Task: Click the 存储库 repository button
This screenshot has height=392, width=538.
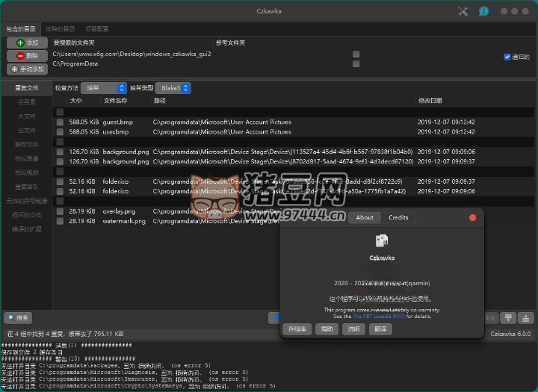Action: (x=297, y=329)
